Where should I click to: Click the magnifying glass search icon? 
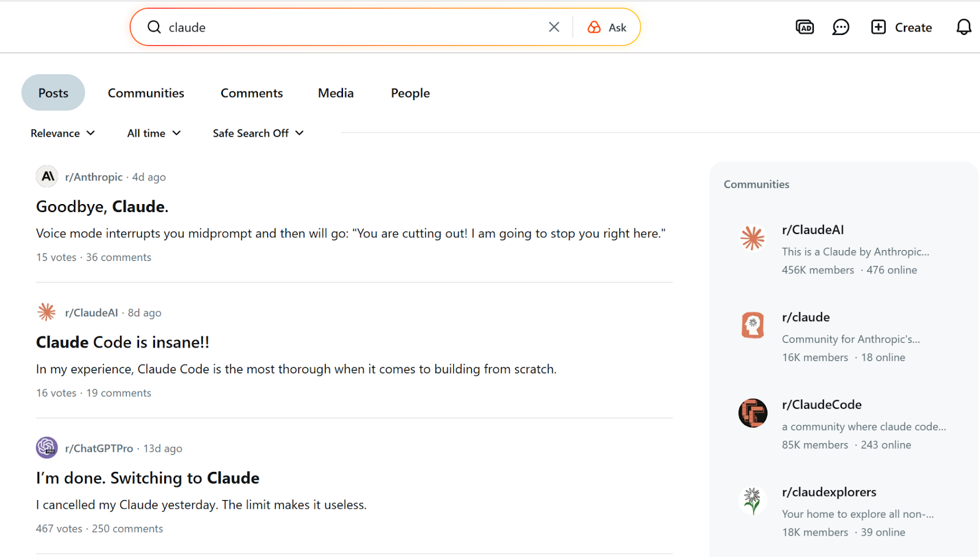(154, 27)
